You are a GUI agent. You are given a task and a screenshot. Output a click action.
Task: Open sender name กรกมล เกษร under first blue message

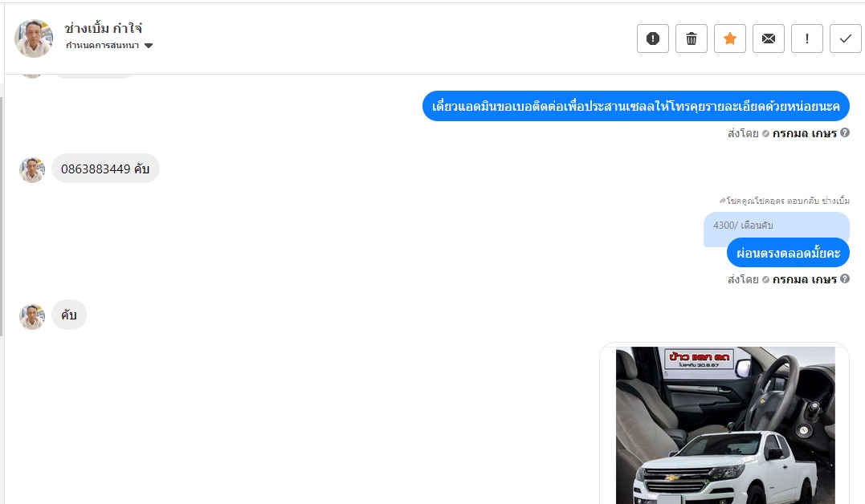[804, 133]
